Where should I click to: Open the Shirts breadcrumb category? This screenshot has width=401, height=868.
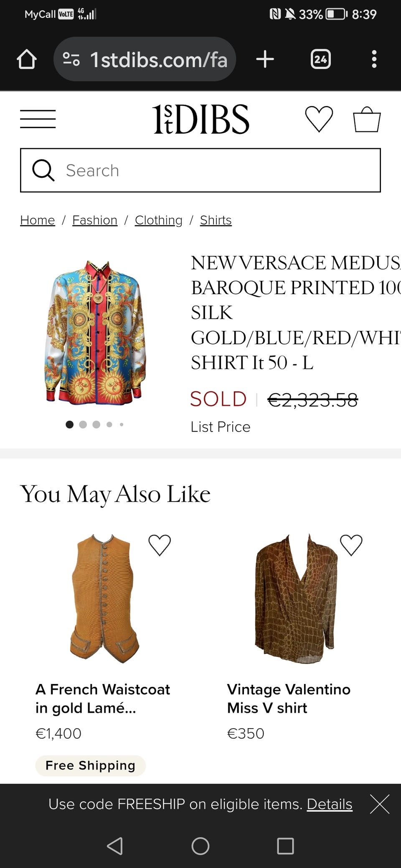point(216,220)
